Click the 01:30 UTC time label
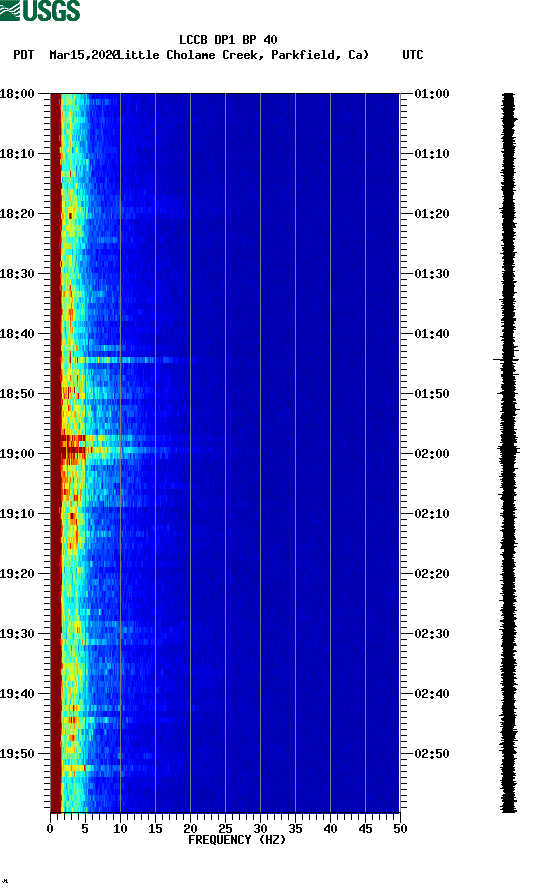The image size is (552, 892). coord(432,274)
